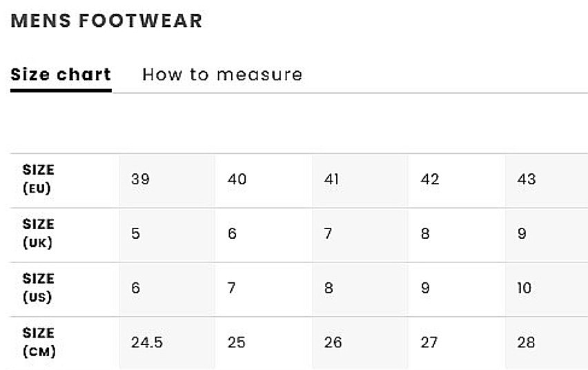Screen dimensions: 588x370
Task: Select the 24.5 centimeter cell
Action: [167, 343]
